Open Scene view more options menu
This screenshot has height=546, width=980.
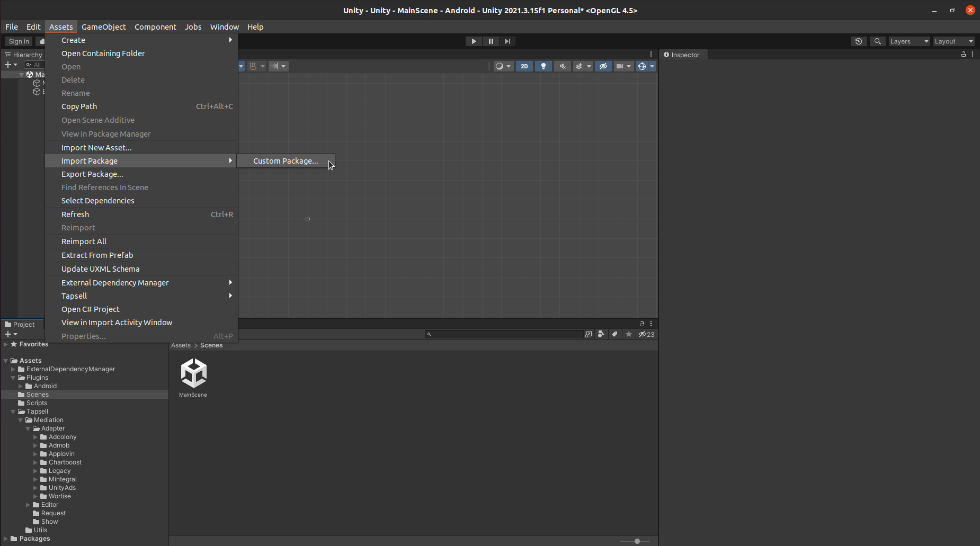(x=651, y=54)
